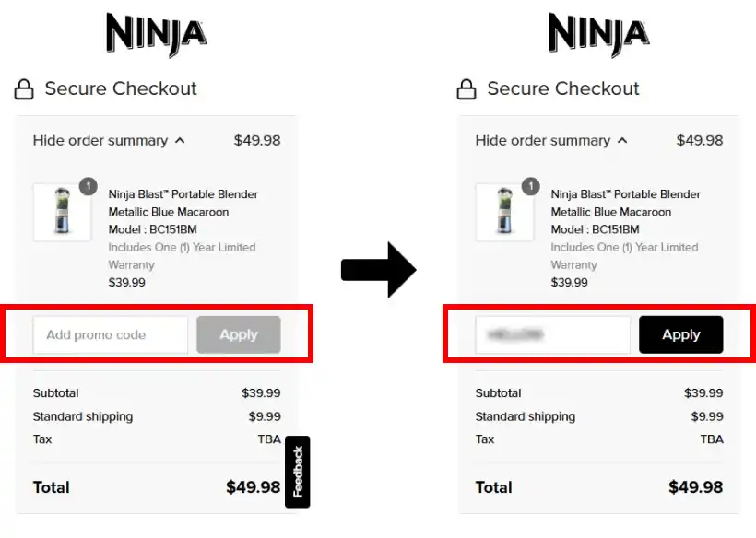
Task: Click the blender product thumbnail in the left panel
Action: (62, 213)
